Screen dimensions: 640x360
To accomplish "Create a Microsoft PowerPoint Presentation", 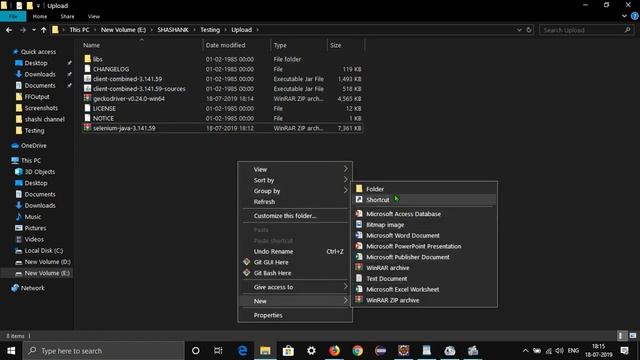I will [x=424, y=246].
